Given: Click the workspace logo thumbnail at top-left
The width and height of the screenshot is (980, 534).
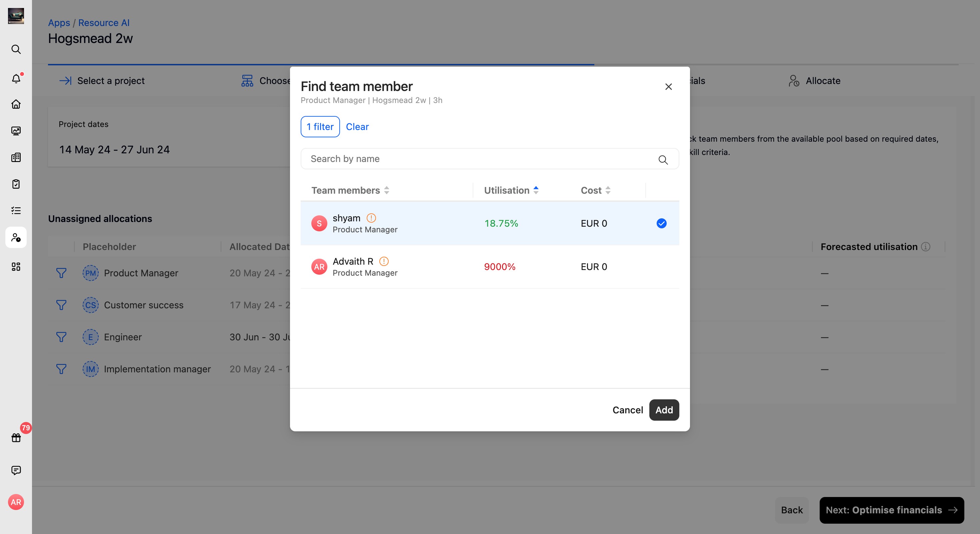Looking at the screenshot, I should pyautogui.click(x=16, y=16).
